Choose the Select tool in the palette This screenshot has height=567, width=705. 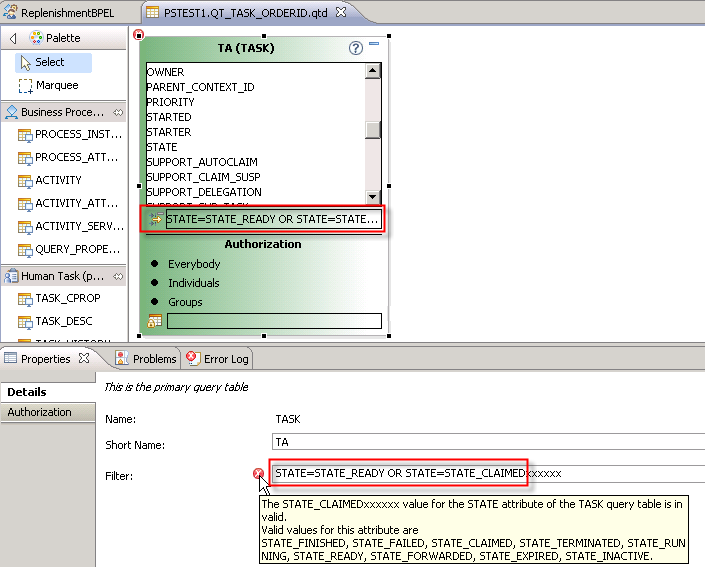click(x=54, y=63)
